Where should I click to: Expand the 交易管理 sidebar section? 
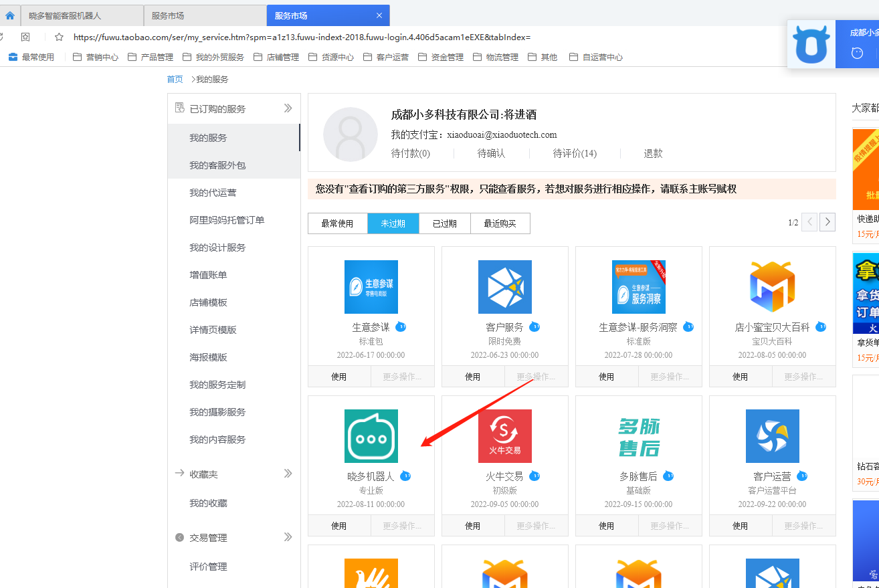(288, 536)
